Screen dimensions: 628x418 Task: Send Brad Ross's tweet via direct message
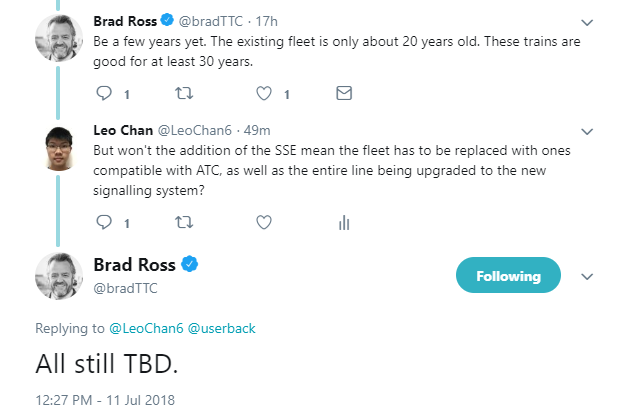pos(343,94)
